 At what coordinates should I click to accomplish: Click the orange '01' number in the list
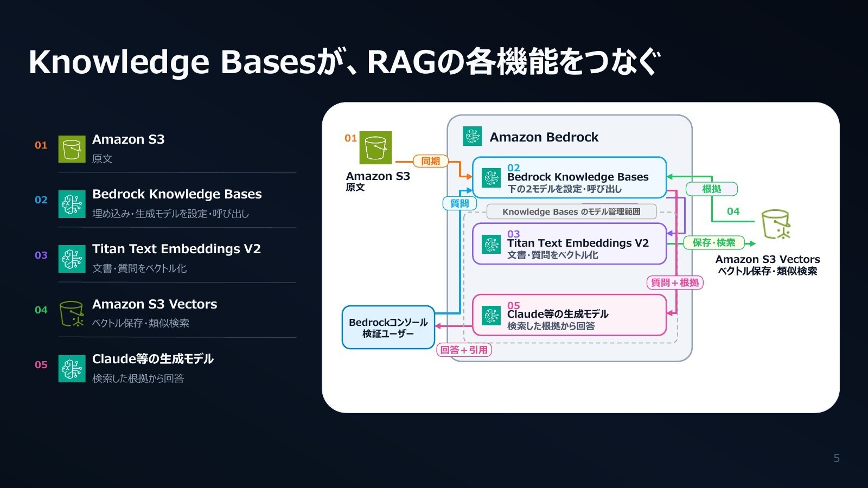pyautogui.click(x=41, y=145)
